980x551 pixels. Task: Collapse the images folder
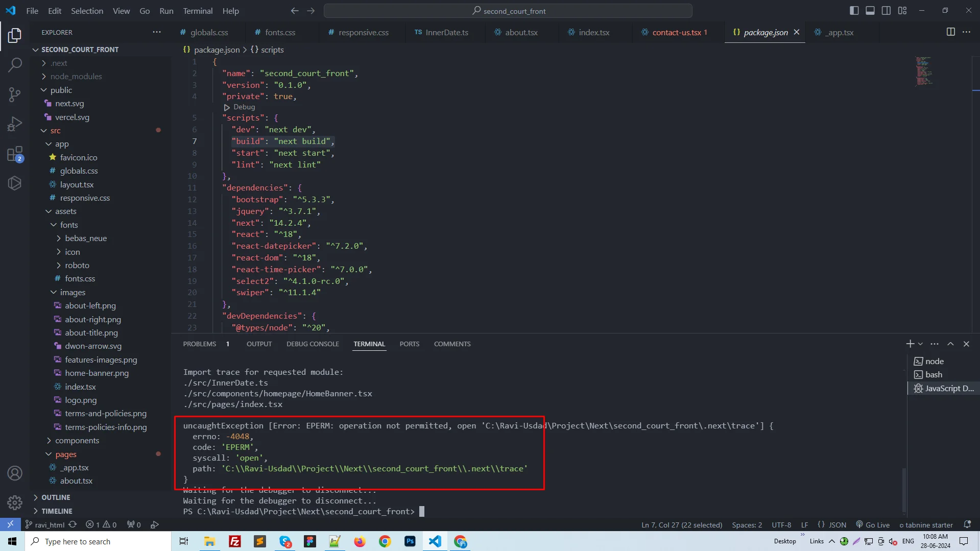point(73,293)
